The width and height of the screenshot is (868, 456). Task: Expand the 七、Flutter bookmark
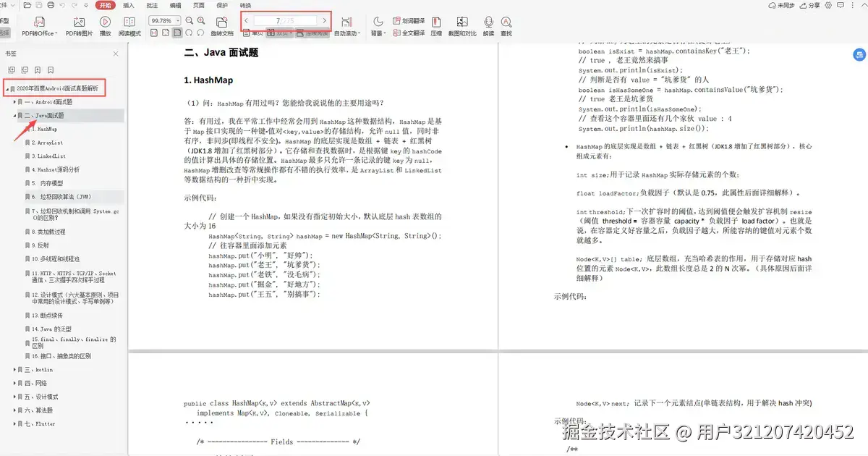tap(14, 423)
